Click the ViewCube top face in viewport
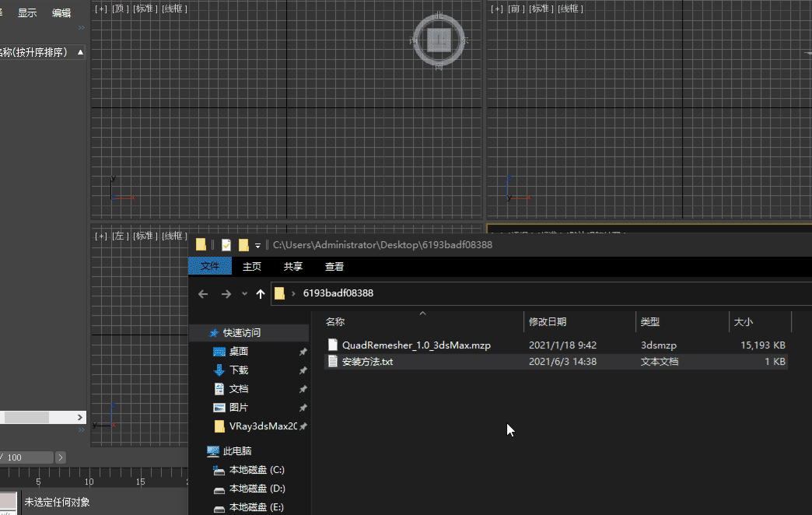The height and width of the screenshot is (515, 812). (439, 40)
